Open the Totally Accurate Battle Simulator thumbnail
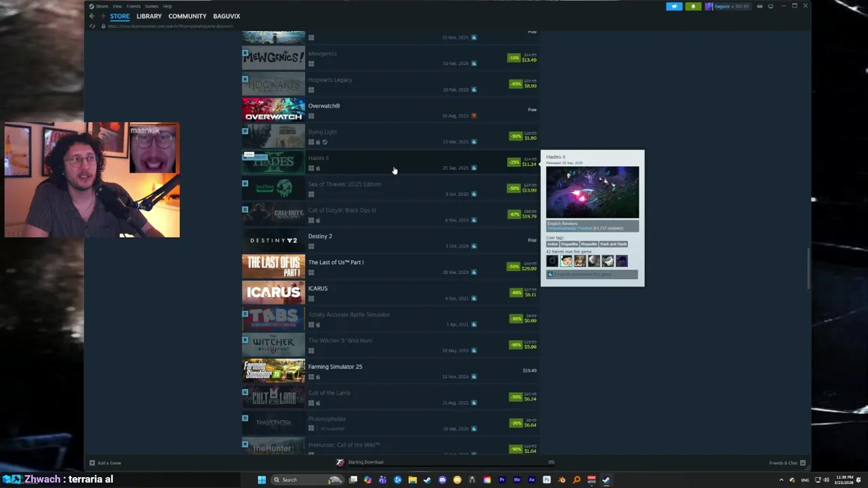 (273, 319)
